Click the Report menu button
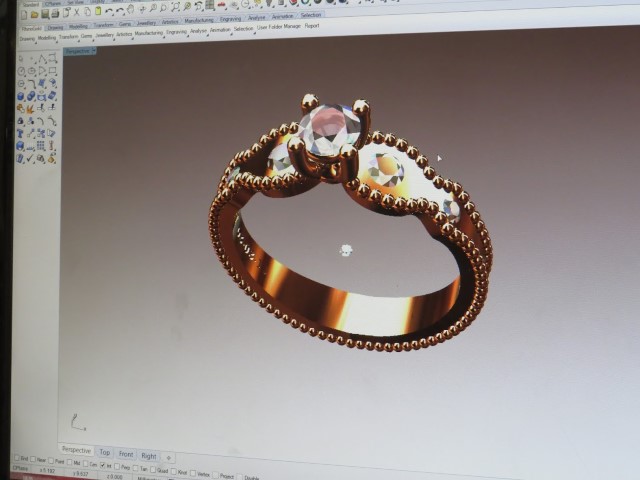The width and height of the screenshot is (640, 480). [312, 26]
